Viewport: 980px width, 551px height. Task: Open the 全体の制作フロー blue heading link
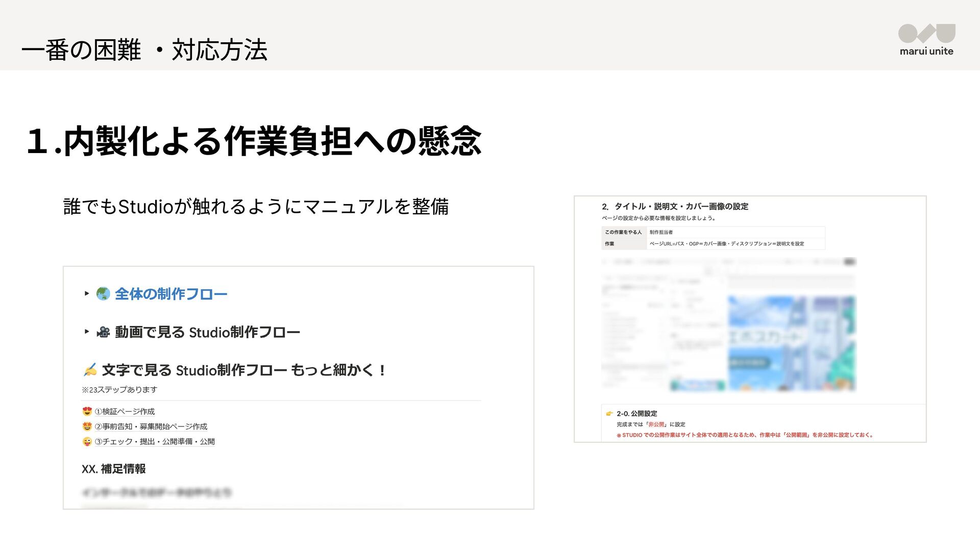coord(171,294)
